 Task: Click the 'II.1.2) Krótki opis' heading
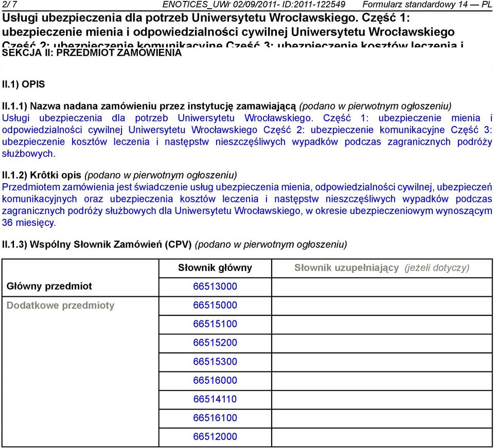pyautogui.click(x=42, y=175)
